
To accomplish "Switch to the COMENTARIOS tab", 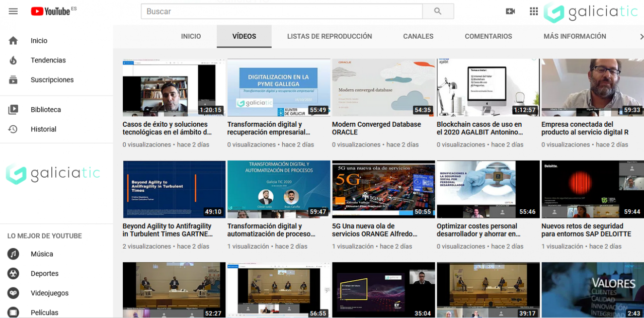I will [489, 36].
